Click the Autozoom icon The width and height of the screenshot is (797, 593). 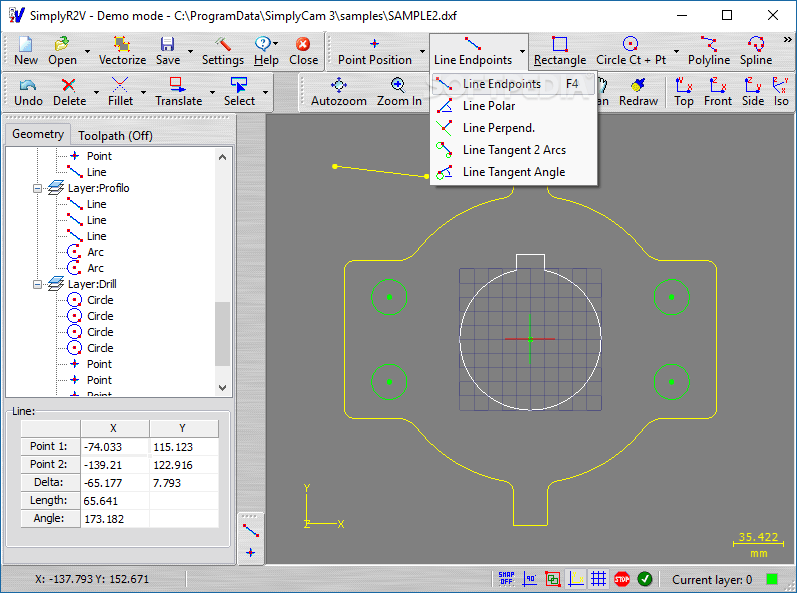point(338,92)
